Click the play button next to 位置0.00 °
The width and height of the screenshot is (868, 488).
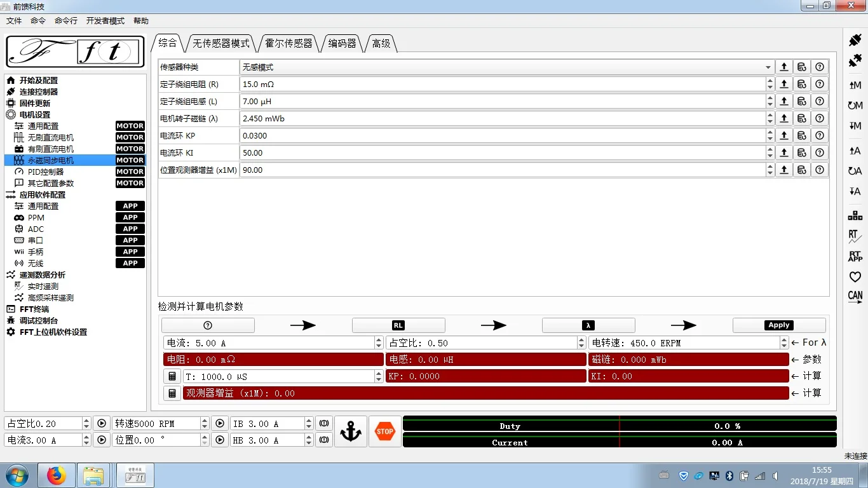click(219, 440)
